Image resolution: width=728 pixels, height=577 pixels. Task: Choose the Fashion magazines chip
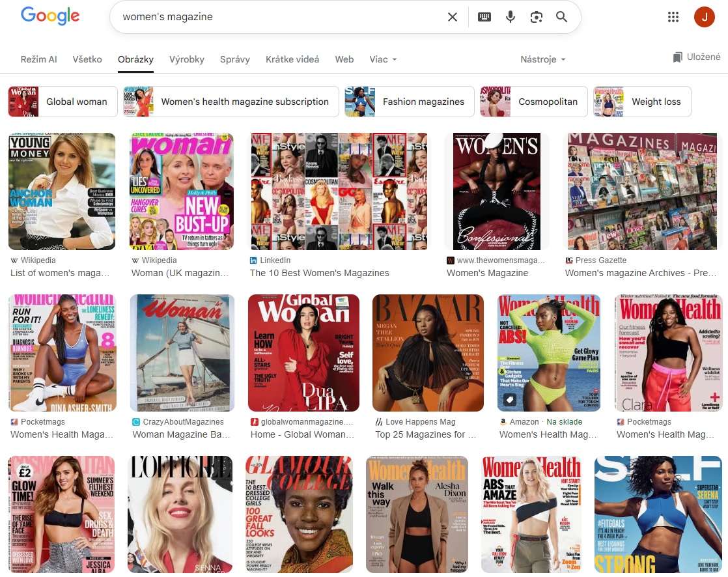tap(409, 102)
